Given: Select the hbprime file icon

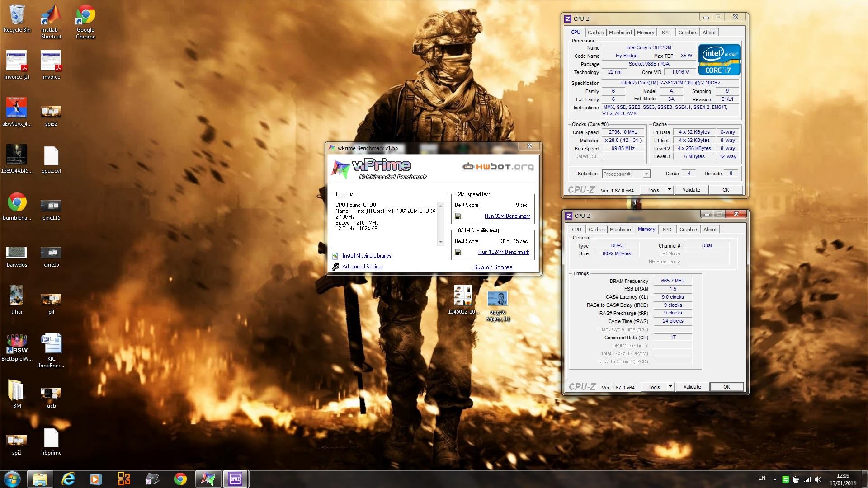Looking at the screenshot, I should pyautogui.click(x=51, y=442).
